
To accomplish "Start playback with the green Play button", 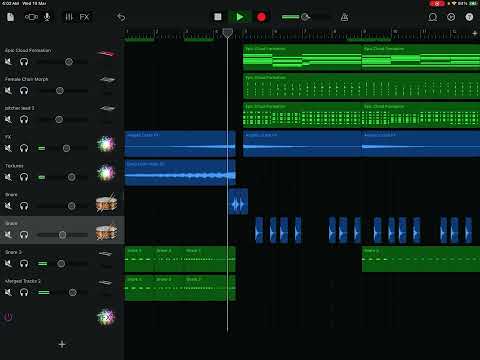I will coord(239,17).
